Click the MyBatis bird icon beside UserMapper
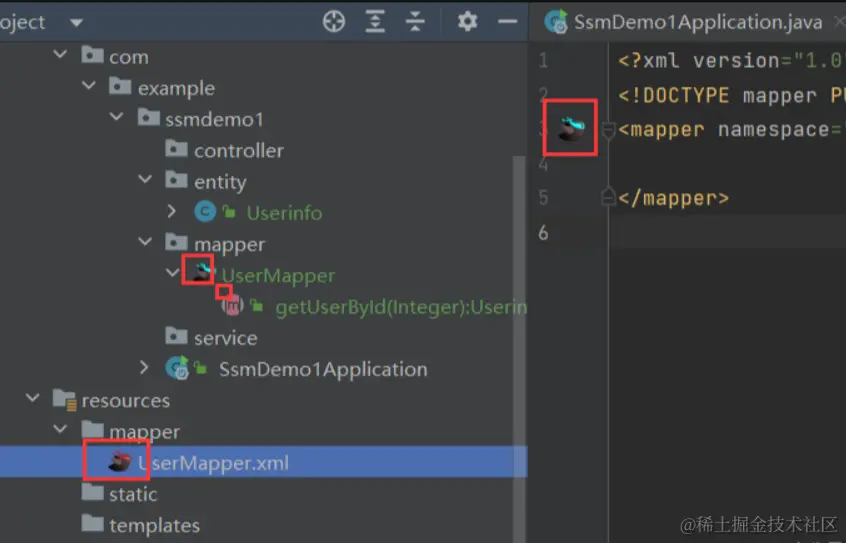The width and height of the screenshot is (846, 543). coord(202,270)
